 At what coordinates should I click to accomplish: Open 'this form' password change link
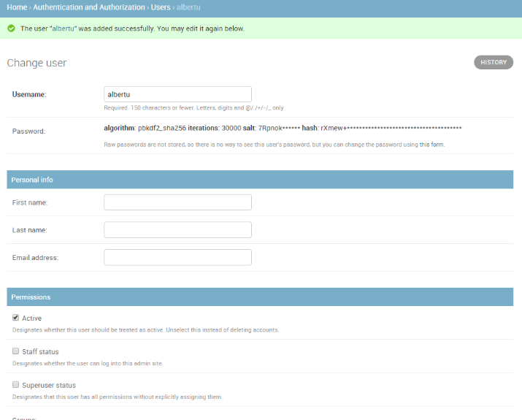[431, 145]
